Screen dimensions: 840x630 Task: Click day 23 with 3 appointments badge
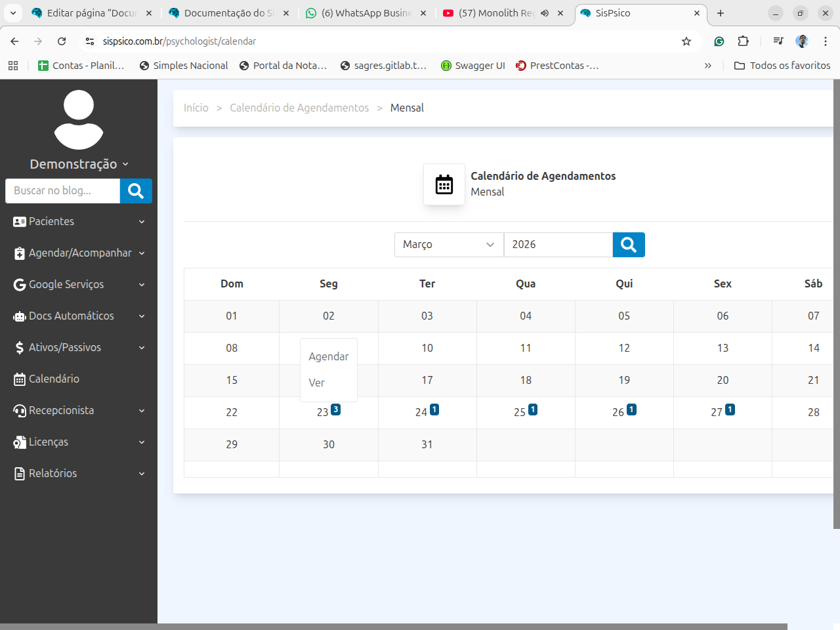tap(324, 412)
